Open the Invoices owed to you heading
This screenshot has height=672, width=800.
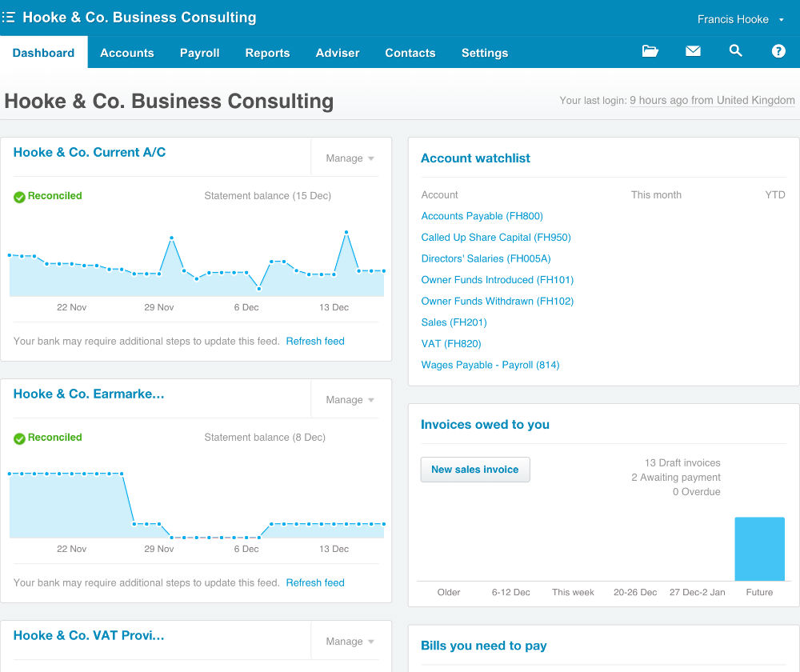pyautogui.click(x=486, y=425)
